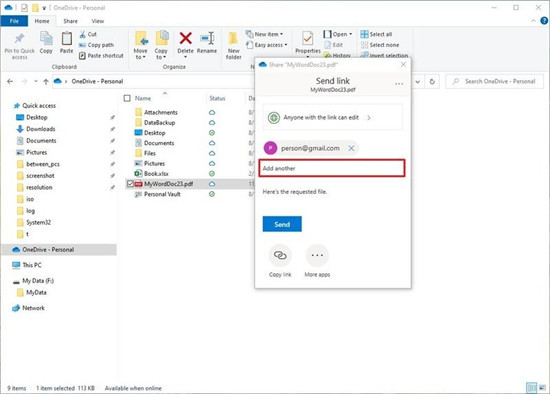Open the View ribbon tab
550x394 pixels.
(x=98, y=21)
